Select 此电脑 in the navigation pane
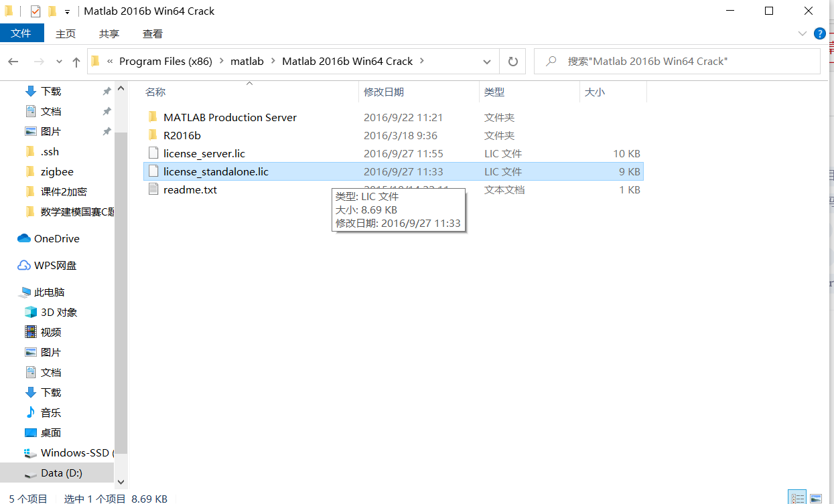This screenshot has width=834, height=504. point(50,292)
